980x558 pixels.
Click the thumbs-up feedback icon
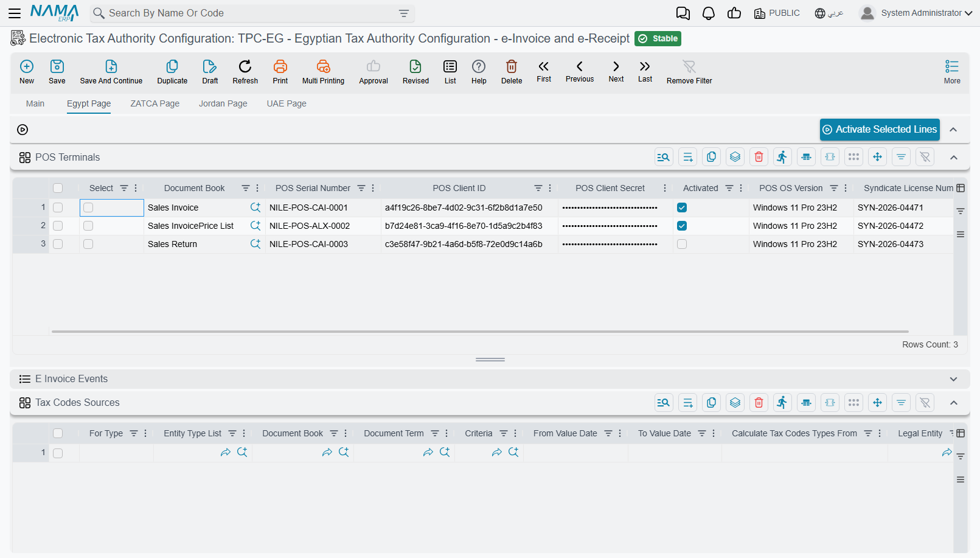pos(734,13)
